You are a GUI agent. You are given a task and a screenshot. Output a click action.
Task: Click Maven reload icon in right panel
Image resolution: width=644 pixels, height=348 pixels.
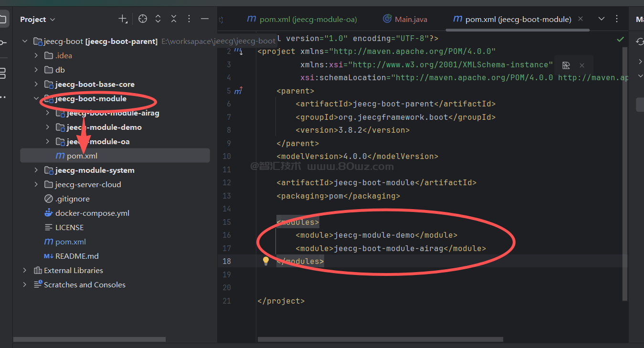640,42
